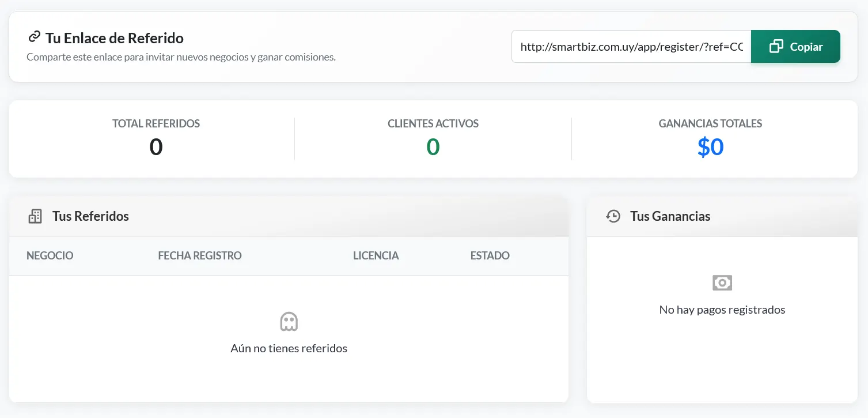Click the history clock icon by Tus Ganancias
The image size is (868, 418).
(x=613, y=216)
